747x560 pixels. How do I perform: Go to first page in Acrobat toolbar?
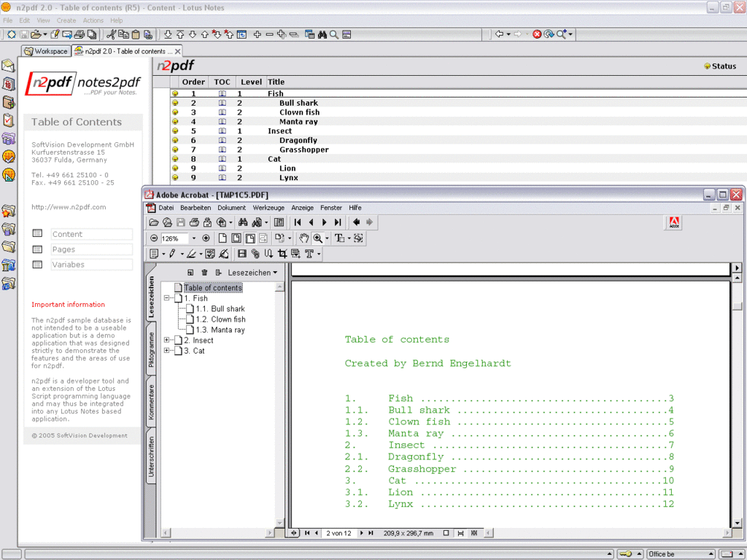[x=298, y=222]
